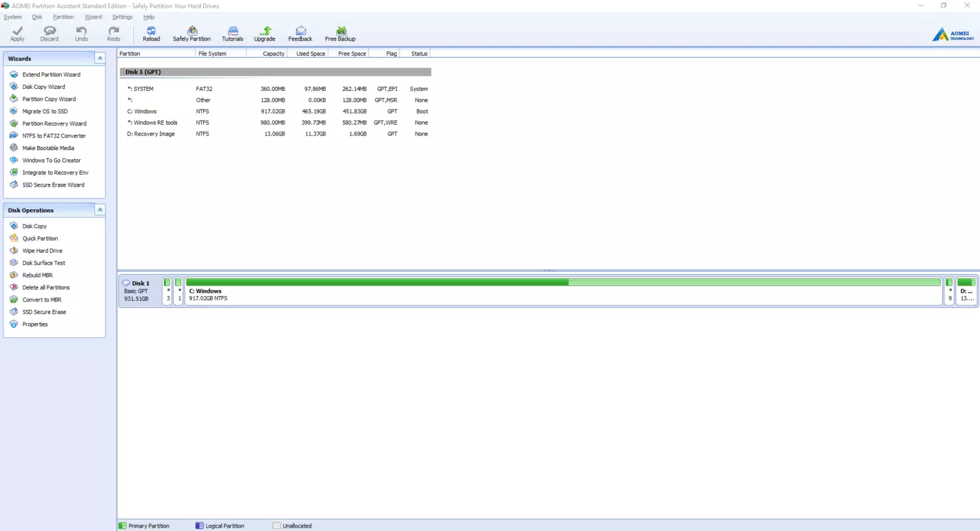Select Disk Copy under Disk Operations
Viewport: 980px width, 531px height.
coord(35,226)
